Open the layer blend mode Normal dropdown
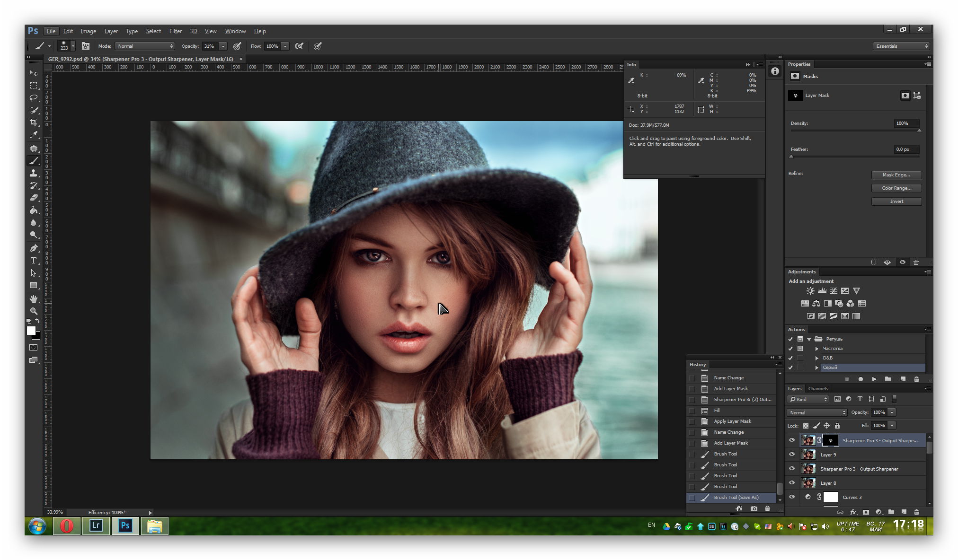 817,412
